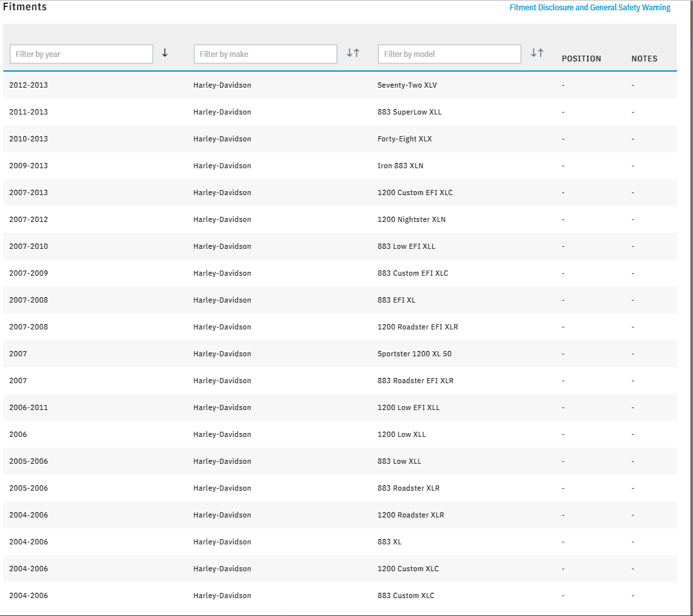Viewport: 693px width, 616px height.
Task: Sort fitments by year arrow icon
Action: (x=164, y=53)
